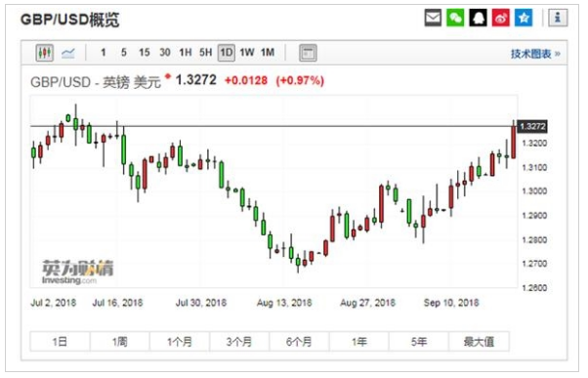Click the 1.2900 price axis label
Screen dimensions: 588x378
[x=534, y=216]
